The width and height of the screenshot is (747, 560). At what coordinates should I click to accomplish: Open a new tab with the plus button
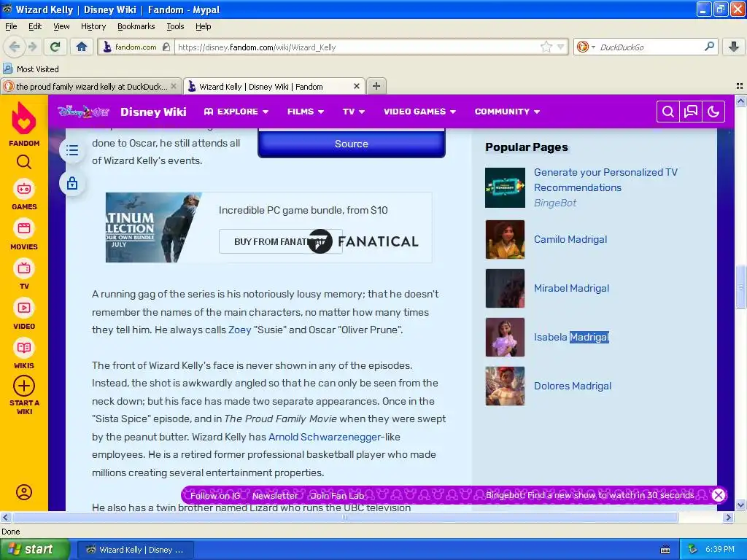(376, 86)
